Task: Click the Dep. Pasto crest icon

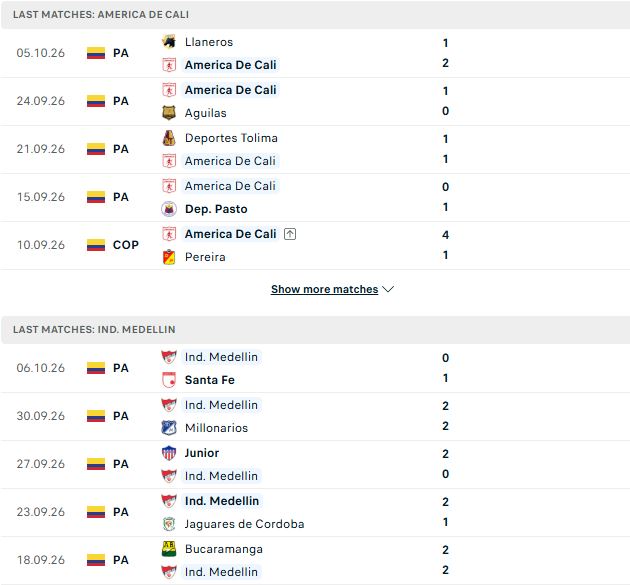Action: click(x=169, y=209)
